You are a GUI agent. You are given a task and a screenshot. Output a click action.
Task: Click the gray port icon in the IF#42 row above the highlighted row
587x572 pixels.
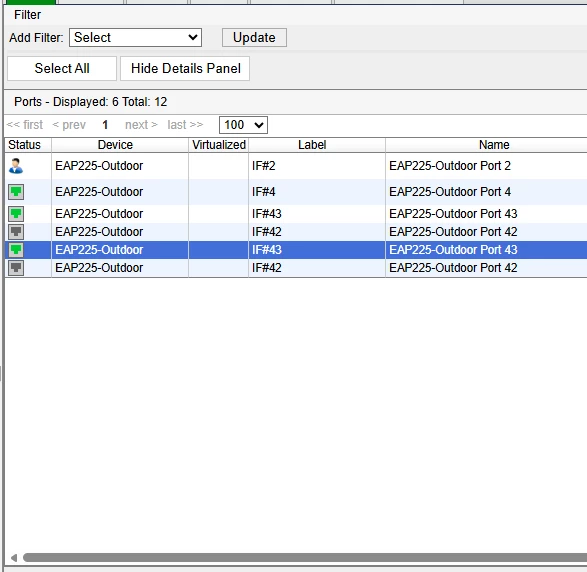pos(16,232)
